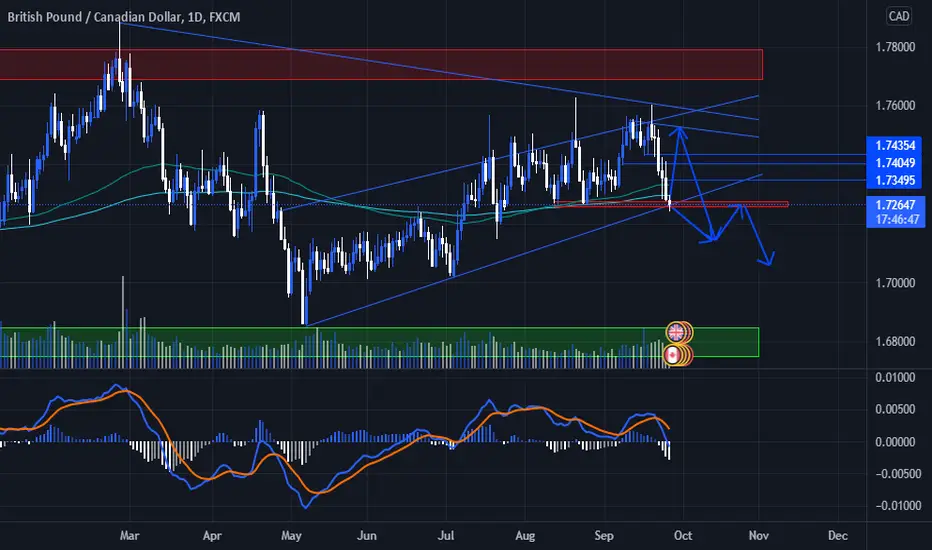Click the Aug label on time axis
Image resolution: width=932 pixels, height=550 pixels.
[x=525, y=536]
